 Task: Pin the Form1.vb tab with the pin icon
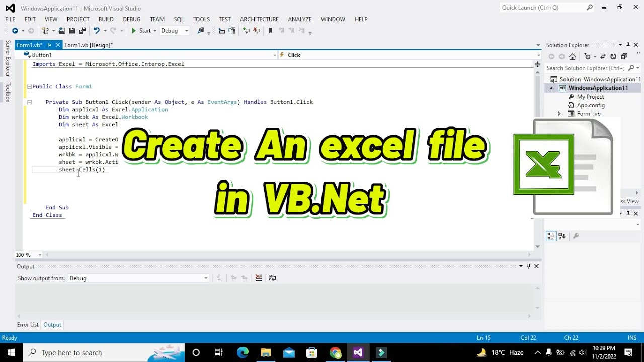[x=50, y=45]
